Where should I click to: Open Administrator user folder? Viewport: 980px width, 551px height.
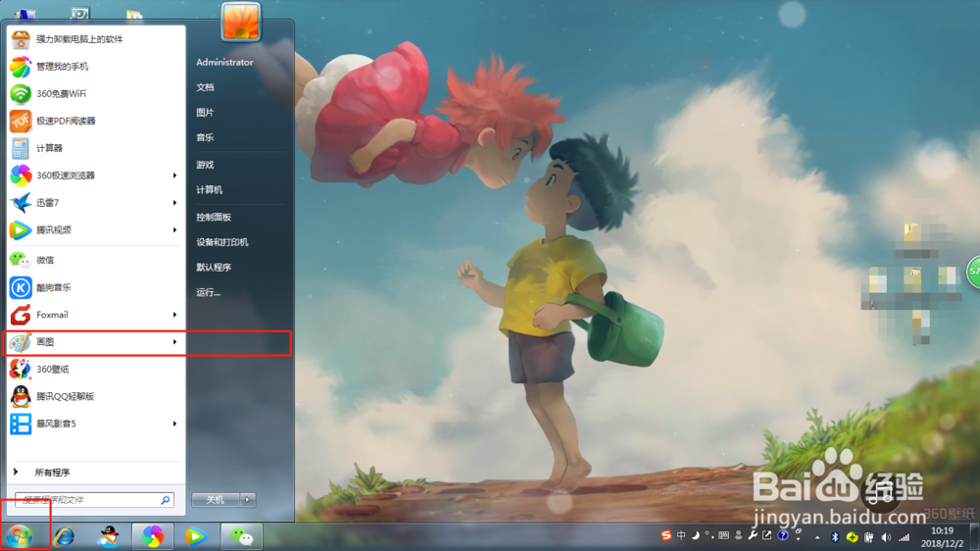tap(224, 63)
